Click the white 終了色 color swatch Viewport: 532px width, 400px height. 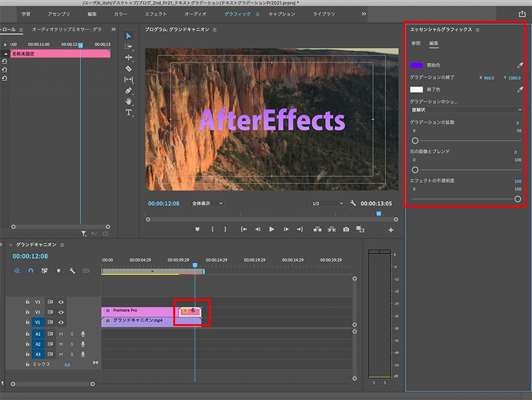pyautogui.click(x=417, y=89)
